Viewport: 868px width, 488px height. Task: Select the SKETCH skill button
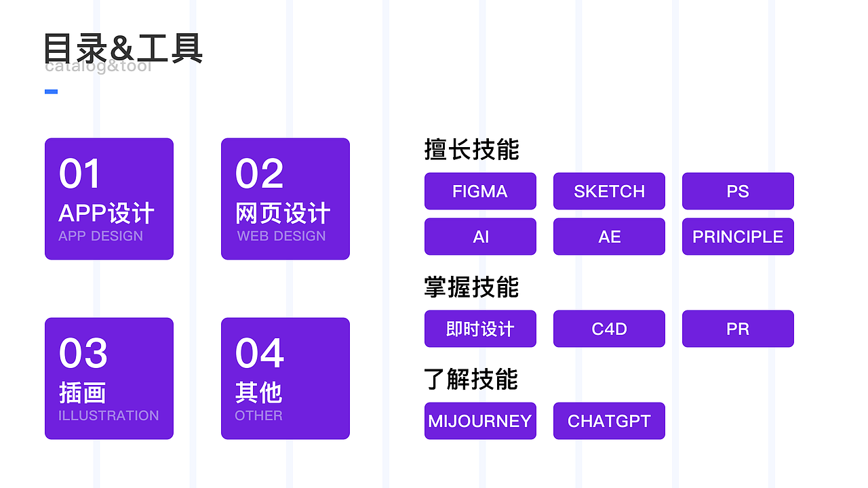coord(609,191)
